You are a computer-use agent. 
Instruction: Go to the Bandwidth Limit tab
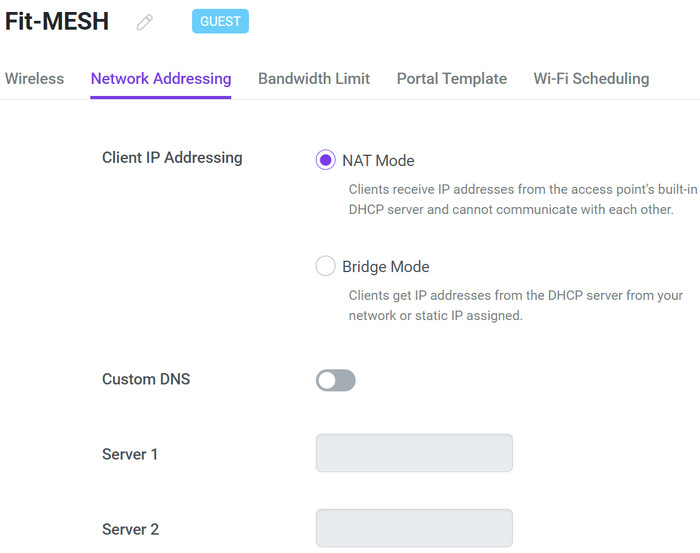pyautogui.click(x=314, y=78)
